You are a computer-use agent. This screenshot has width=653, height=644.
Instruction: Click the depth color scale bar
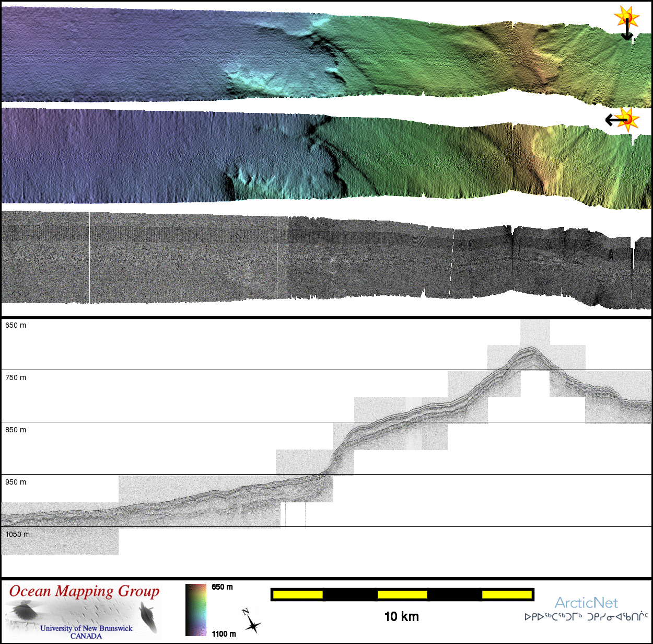(196, 609)
